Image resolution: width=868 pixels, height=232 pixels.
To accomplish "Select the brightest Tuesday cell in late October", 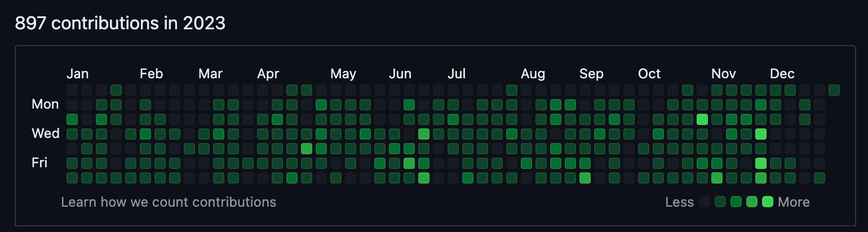I will point(702,119).
